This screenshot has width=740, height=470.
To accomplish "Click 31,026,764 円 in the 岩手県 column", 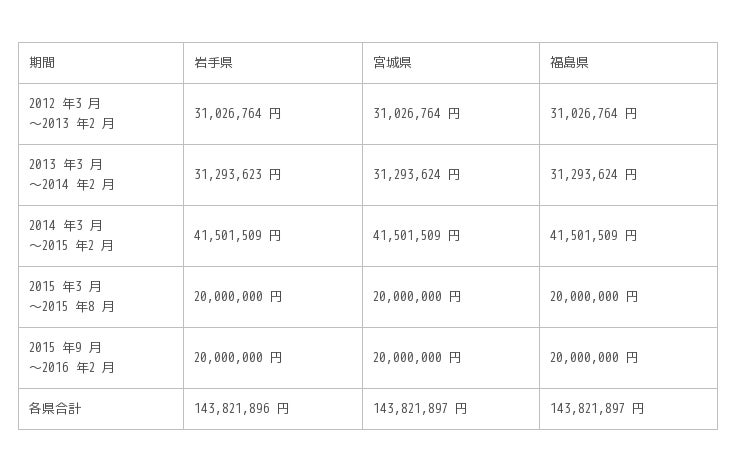I will (237, 114).
